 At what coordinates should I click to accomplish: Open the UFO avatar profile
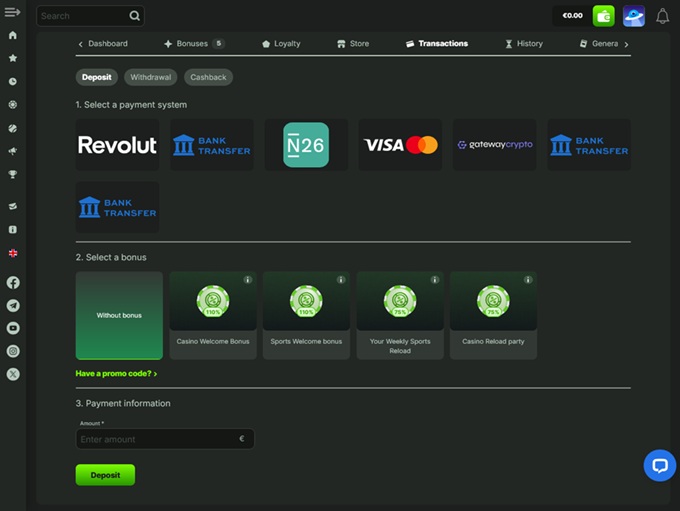tap(633, 16)
